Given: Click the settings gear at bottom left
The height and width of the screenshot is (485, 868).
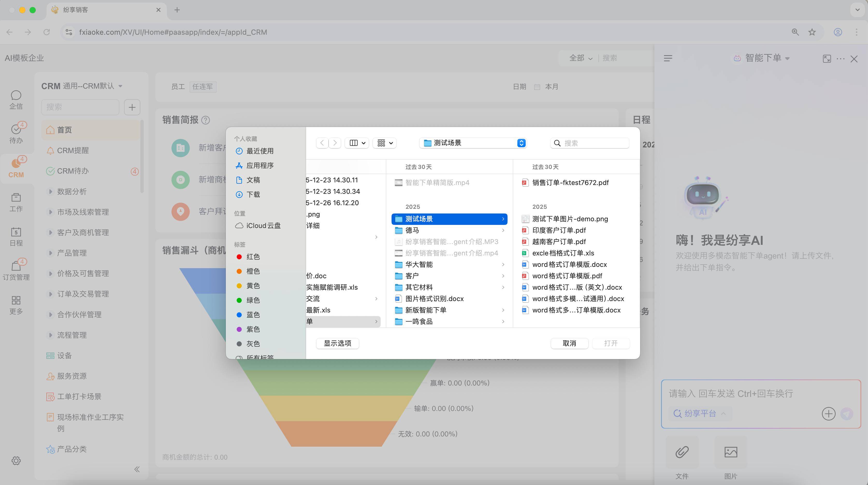Looking at the screenshot, I should (x=16, y=460).
